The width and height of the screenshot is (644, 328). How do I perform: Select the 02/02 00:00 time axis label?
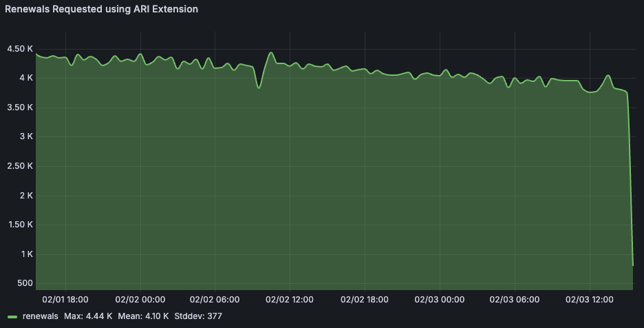coord(140,300)
